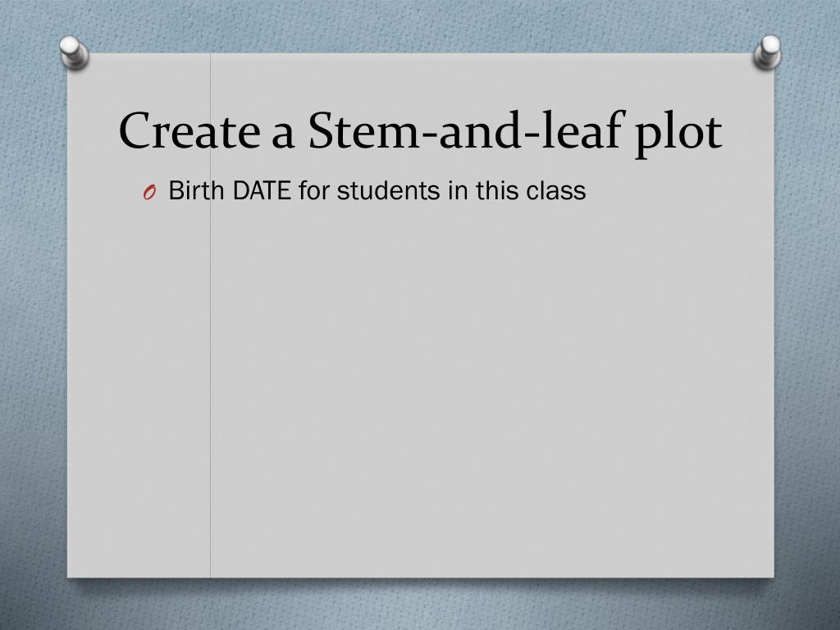This screenshot has height=630, width=840.
Task: Click the vertical margin line on paper
Action: click(211, 375)
